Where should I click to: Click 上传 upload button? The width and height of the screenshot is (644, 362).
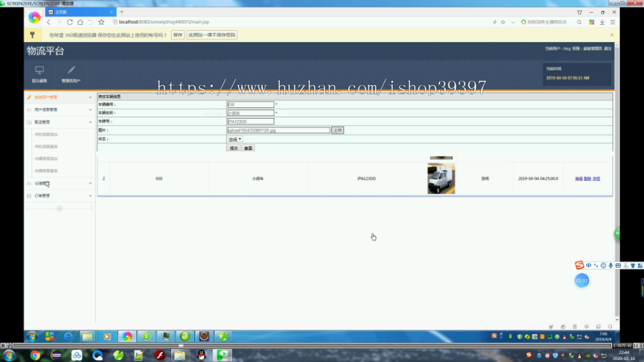tap(338, 130)
